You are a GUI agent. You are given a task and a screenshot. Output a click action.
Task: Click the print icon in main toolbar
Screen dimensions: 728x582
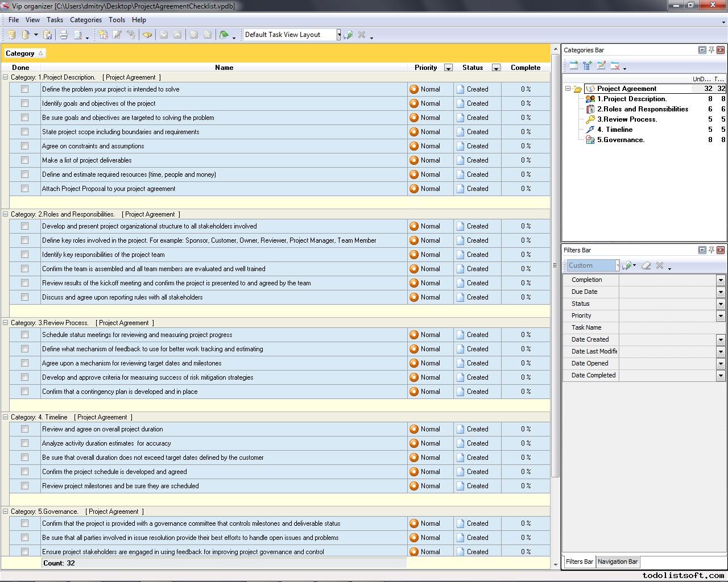click(x=64, y=35)
